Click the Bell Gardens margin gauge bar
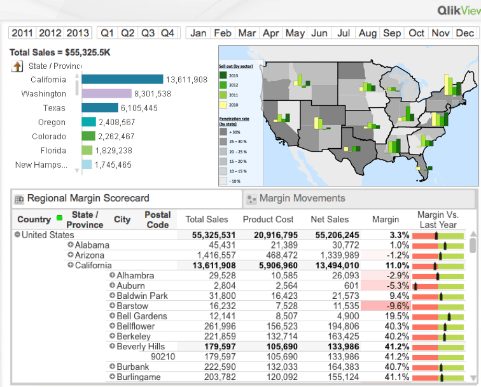The height and width of the screenshot is (387, 481). (438, 316)
